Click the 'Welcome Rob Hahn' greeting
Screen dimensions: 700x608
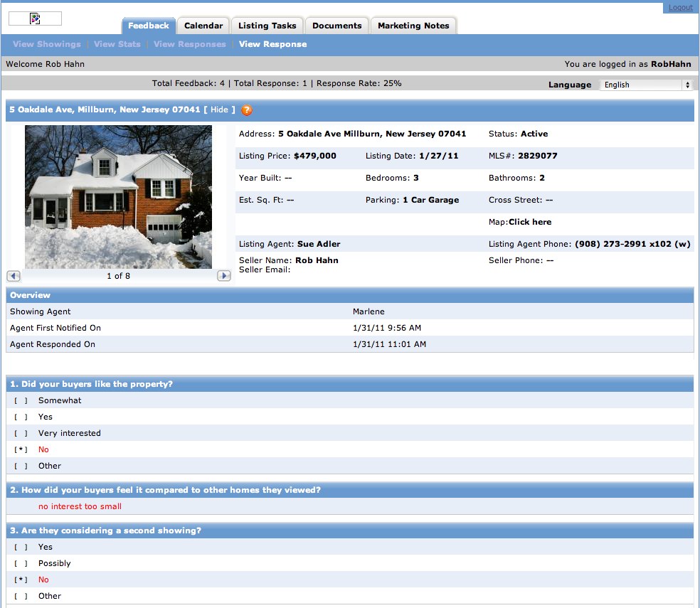click(x=45, y=64)
